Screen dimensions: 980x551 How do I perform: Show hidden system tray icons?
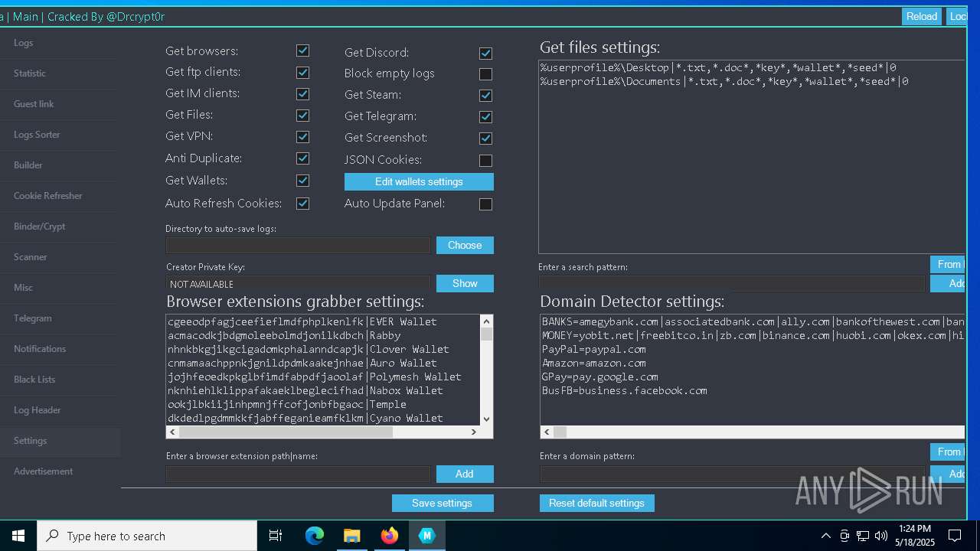[x=825, y=536]
